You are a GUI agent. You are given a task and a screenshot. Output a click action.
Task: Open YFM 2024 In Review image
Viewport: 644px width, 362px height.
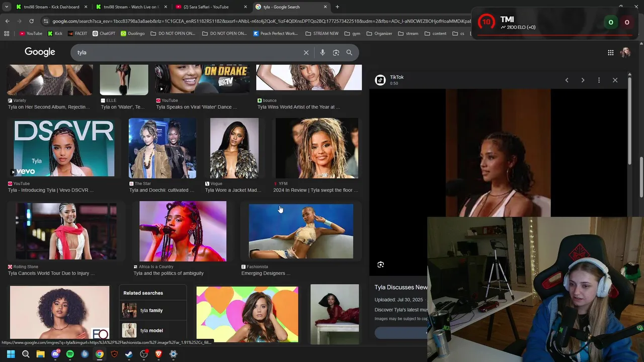[x=317, y=148]
